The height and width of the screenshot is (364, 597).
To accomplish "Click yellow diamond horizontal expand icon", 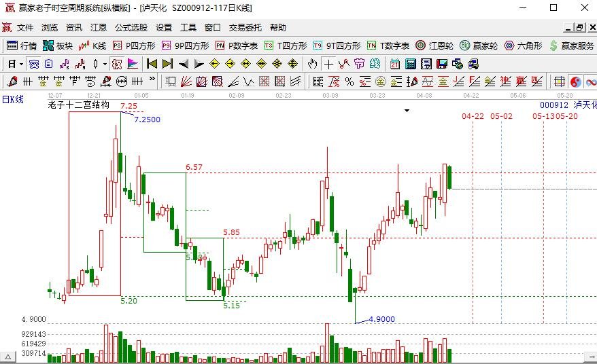I will click(246, 64).
